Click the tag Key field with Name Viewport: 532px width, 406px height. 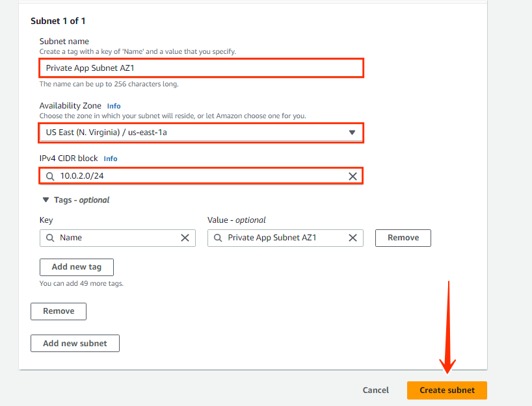118,238
